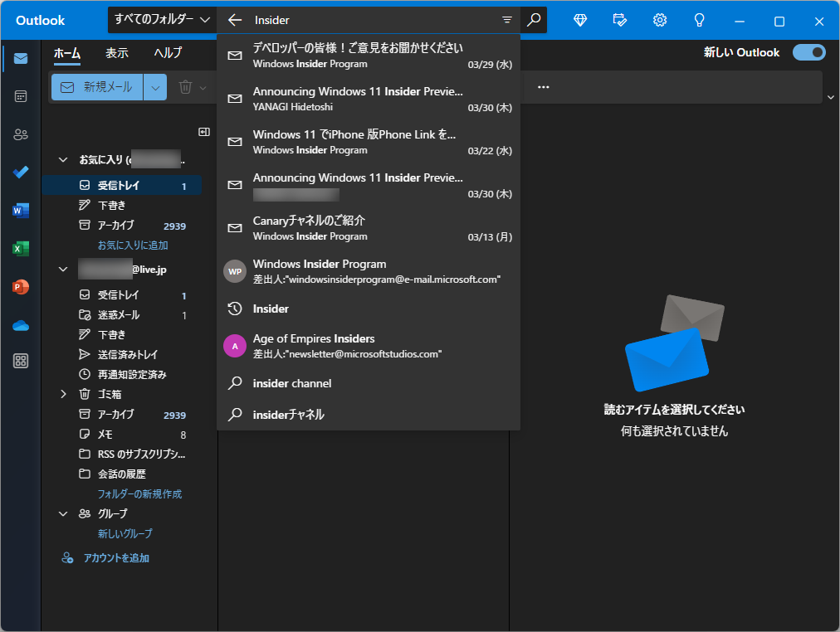Click the Delete trash can icon
Viewport: 840px width, 632px height.
(x=185, y=87)
